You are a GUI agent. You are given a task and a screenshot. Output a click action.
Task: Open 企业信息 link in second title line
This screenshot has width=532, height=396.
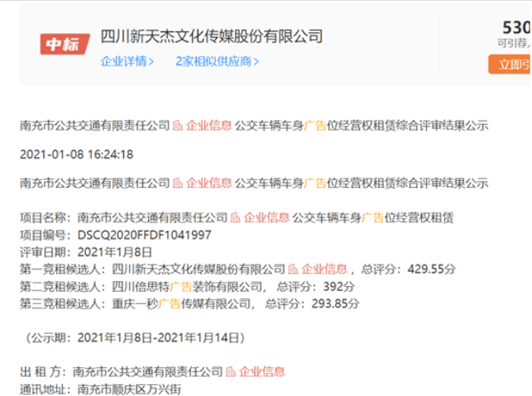209,183
